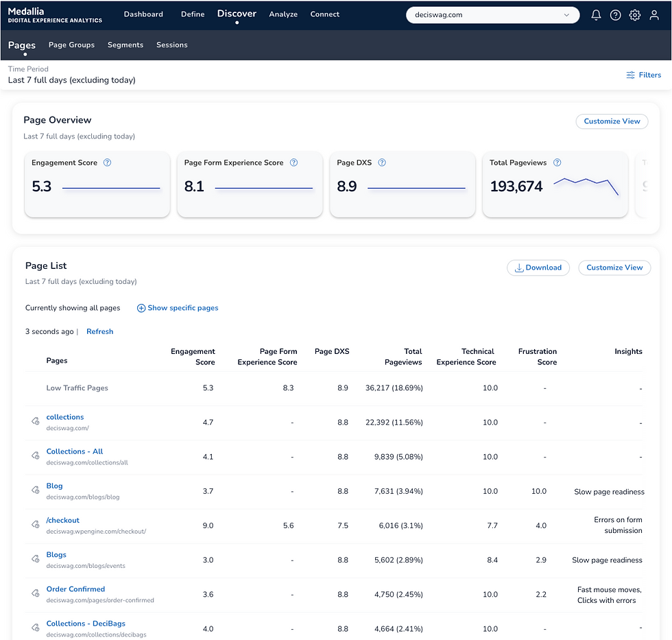The width and height of the screenshot is (672, 640).
Task: Click Show specific pages link
Action: pyautogui.click(x=182, y=308)
